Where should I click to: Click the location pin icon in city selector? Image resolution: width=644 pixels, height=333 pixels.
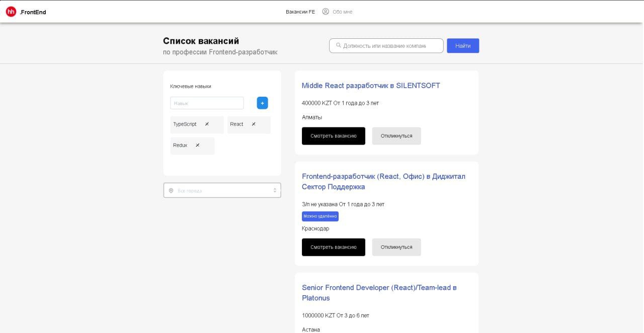click(171, 190)
